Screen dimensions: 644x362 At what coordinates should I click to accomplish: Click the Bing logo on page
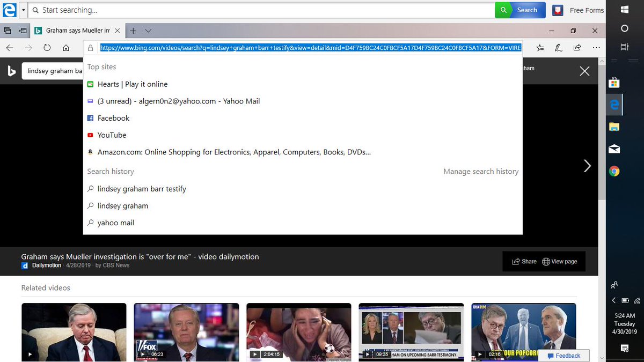(x=11, y=71)
